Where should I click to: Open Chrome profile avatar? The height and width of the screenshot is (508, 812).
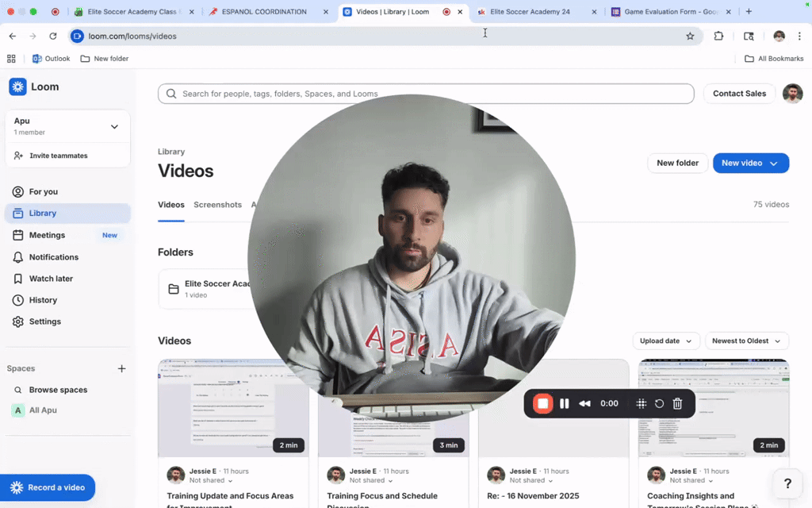[x=779, y=36]
